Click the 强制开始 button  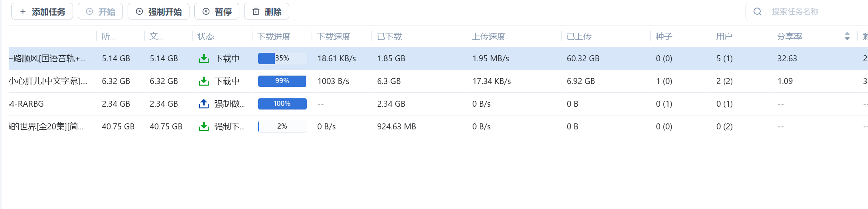tap(158, 11)
